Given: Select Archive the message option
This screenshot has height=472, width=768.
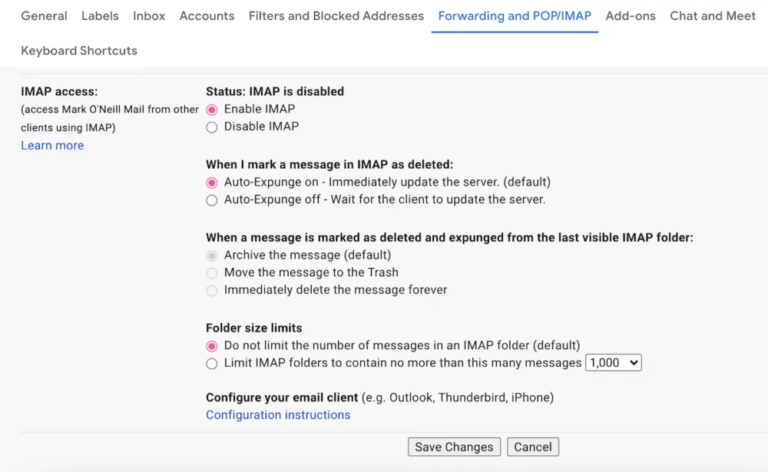Looking at the screenshot, I should (x=212, y=255).
